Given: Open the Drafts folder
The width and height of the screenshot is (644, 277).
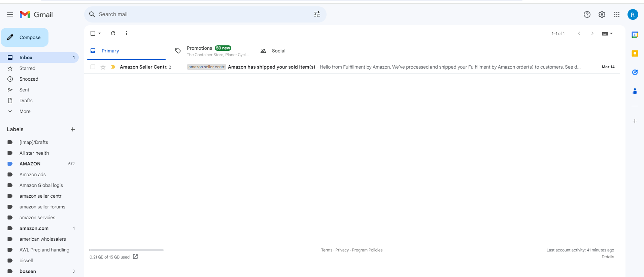Looking at the screenshot, I should pyautogui.click(x=39, y=101).
